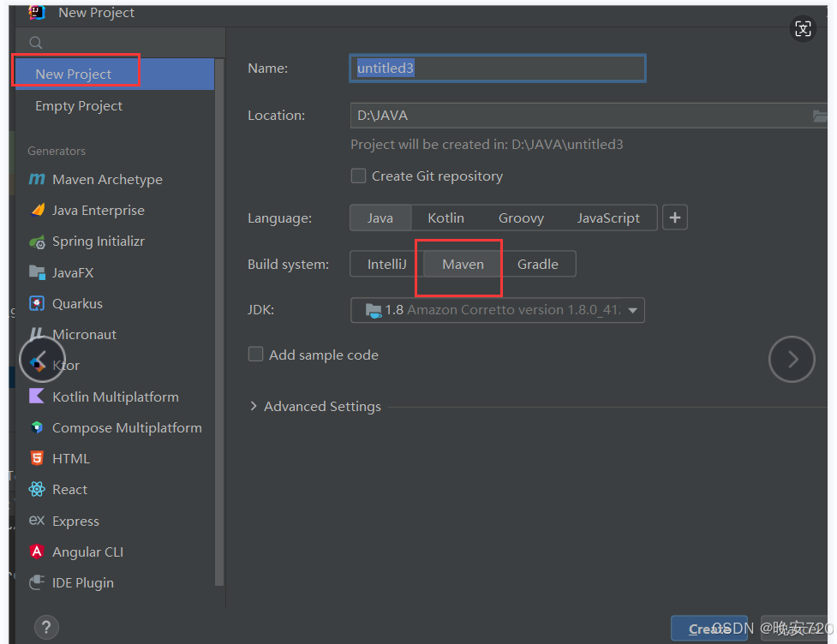Select the Angular CLI icon
Screen dimensions: 837x644
(x=37, y=552)
